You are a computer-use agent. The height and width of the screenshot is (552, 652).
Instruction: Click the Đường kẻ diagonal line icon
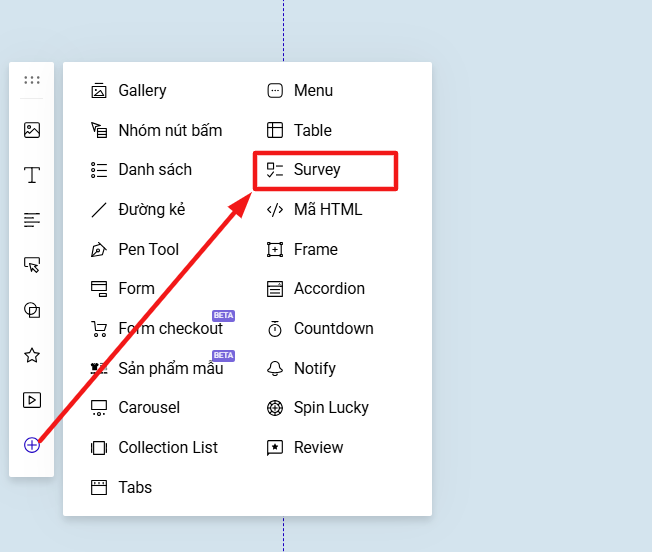99,210
